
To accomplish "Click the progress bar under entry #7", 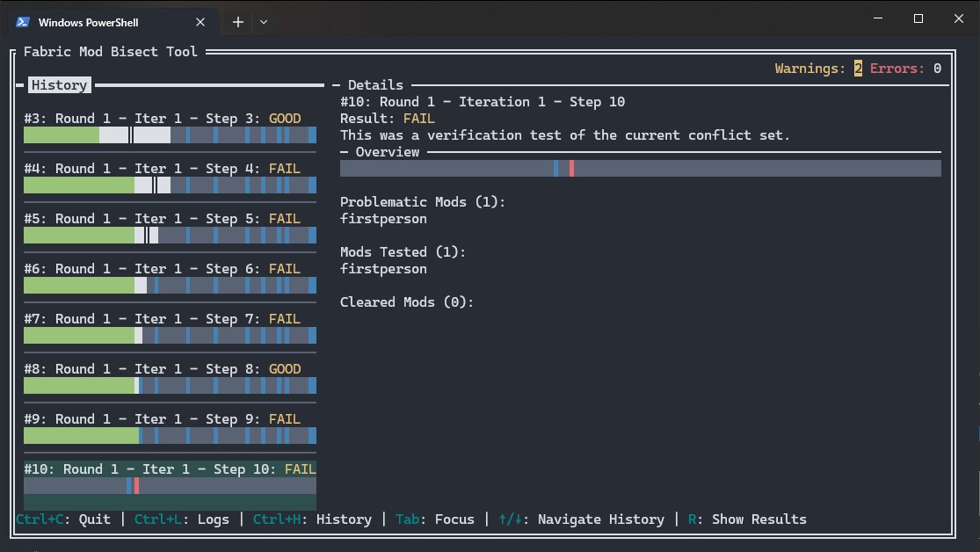I will click(170, 335).
